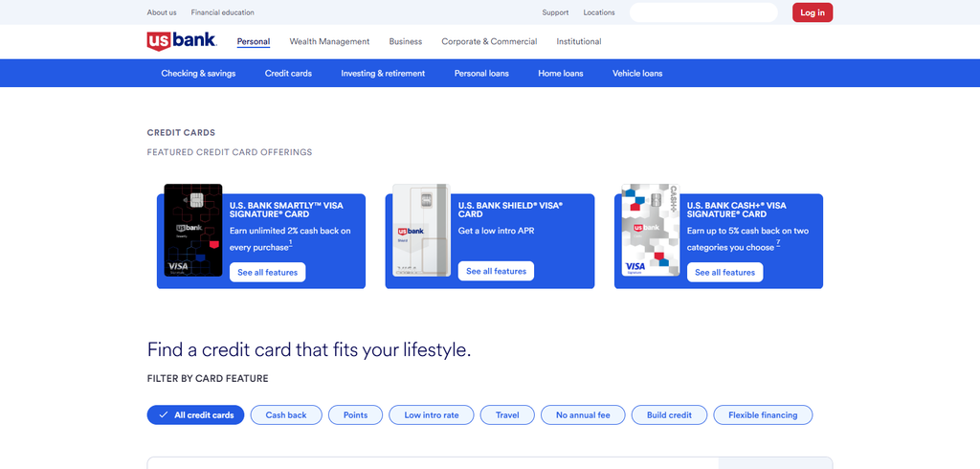Open the Financial education link
Screen dimensions: 980x469
(x=222, y=12)
